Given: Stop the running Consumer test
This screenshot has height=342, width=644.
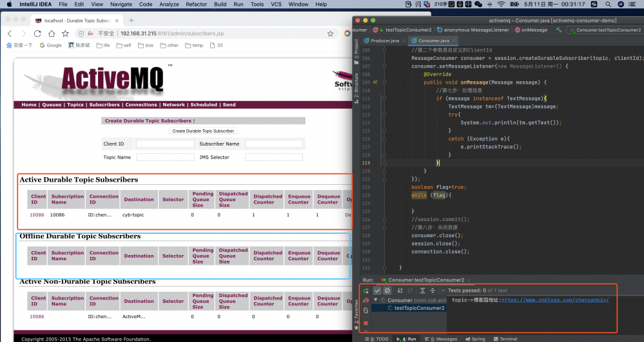Looking at the screenshot, I should (x=366, y=323).
